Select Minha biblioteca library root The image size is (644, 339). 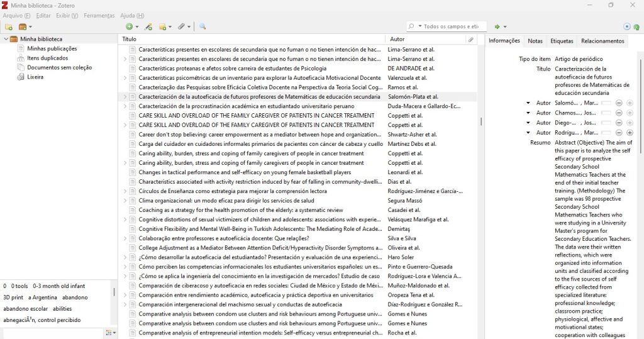pos(41,39)
